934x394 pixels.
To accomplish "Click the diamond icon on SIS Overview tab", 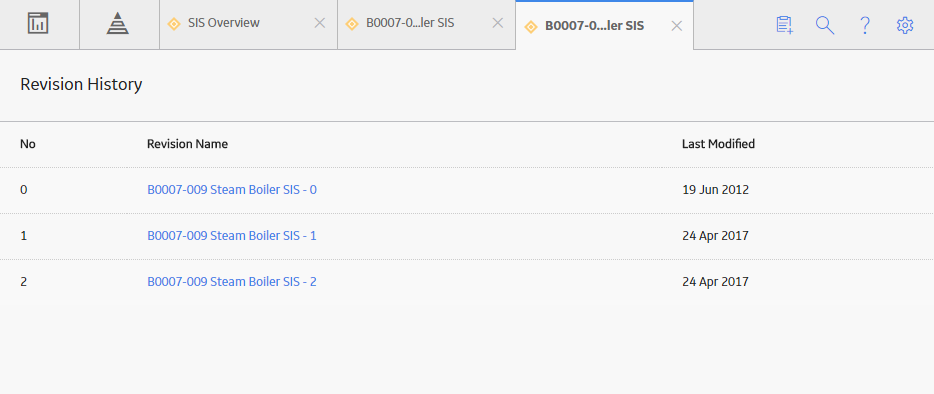I will [x=174, y=24].
